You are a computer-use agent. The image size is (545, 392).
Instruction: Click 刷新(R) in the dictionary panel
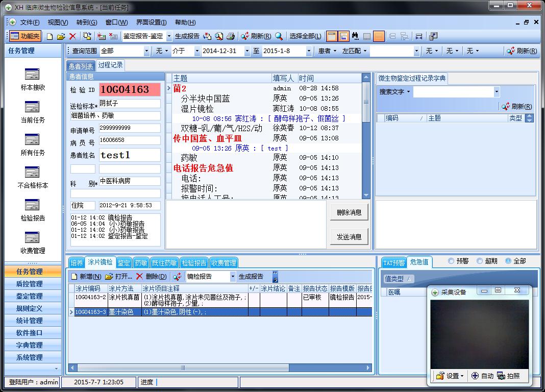point(517,106)
